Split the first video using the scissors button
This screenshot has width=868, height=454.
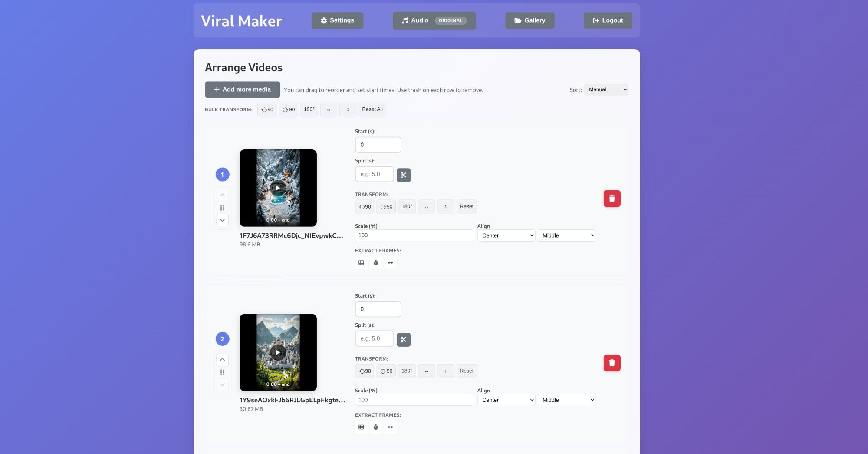(404, 175)
